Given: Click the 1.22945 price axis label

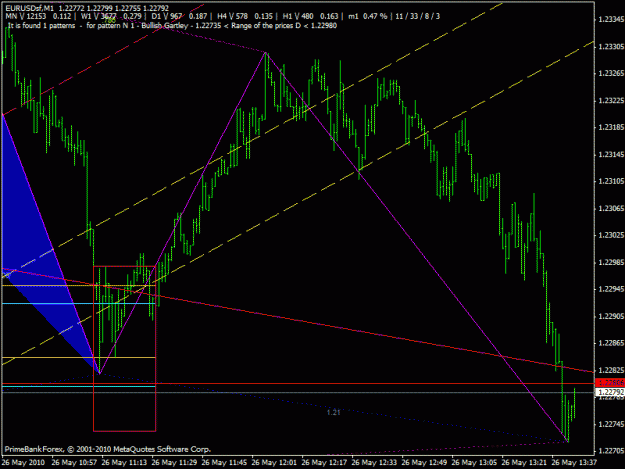Looking at the screenshot, I should [611, 289].
